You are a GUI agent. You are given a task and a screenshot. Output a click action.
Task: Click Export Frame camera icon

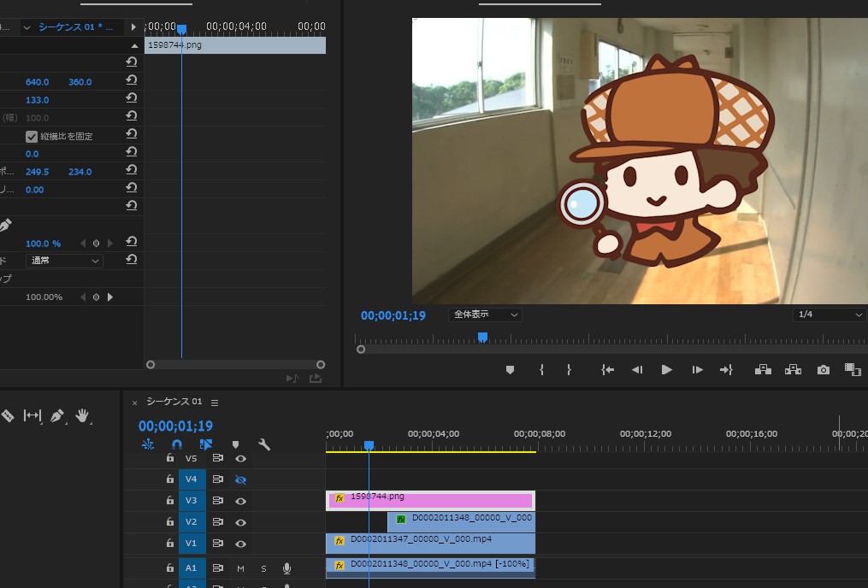point(823,370)
